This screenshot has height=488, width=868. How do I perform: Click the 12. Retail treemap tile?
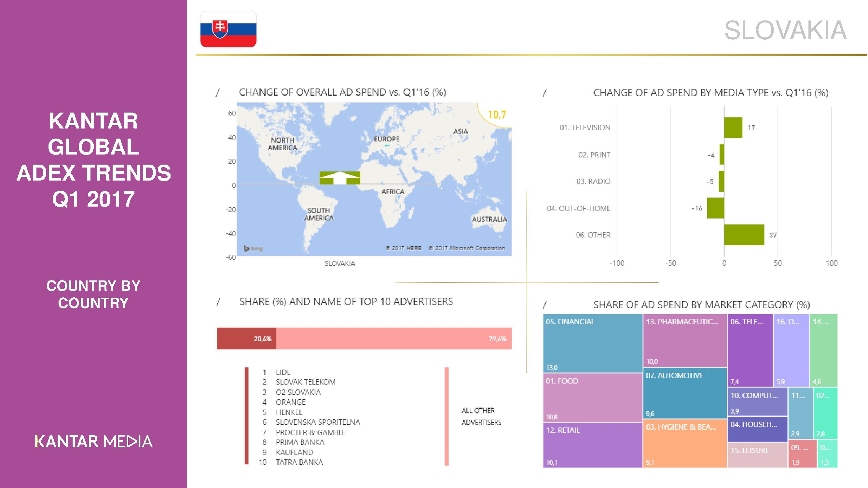tap(592, 445)
